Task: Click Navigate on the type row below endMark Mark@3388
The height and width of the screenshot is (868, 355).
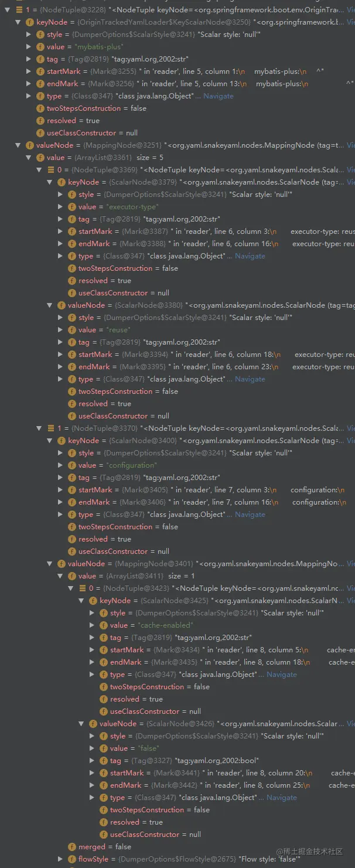Action: pos(250,256)
